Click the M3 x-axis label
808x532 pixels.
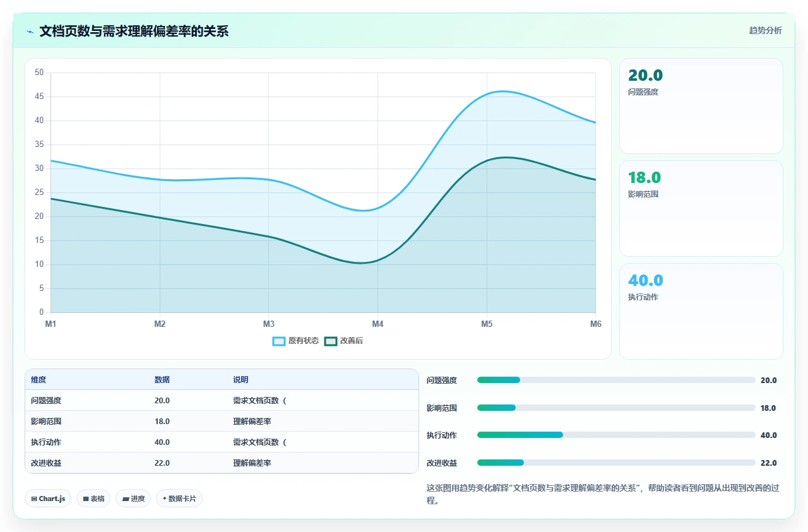269,324
